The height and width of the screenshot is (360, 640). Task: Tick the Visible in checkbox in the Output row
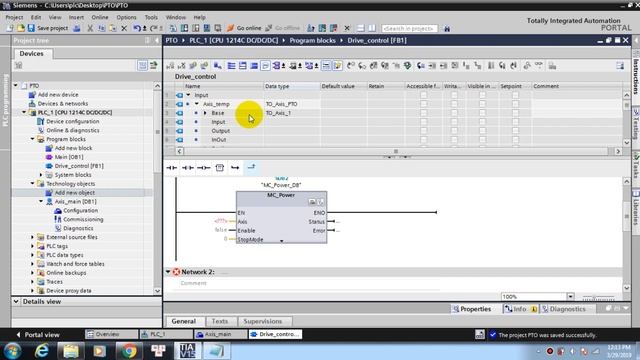[x=482, y=131]
